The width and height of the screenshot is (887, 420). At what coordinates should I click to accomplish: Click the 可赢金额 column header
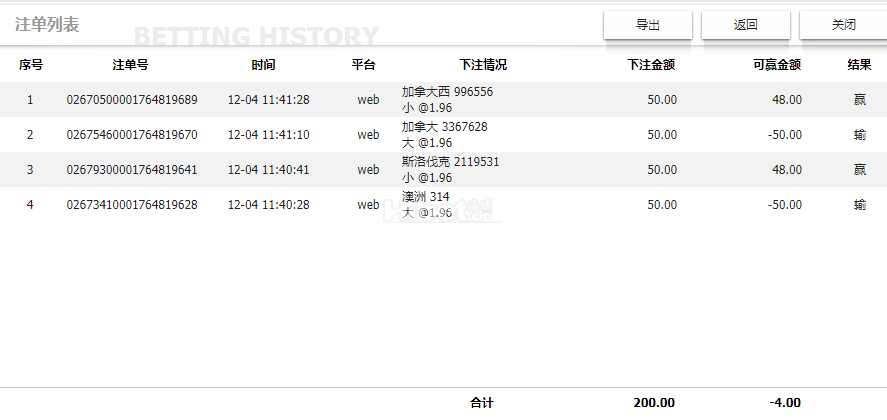point(777,65)
